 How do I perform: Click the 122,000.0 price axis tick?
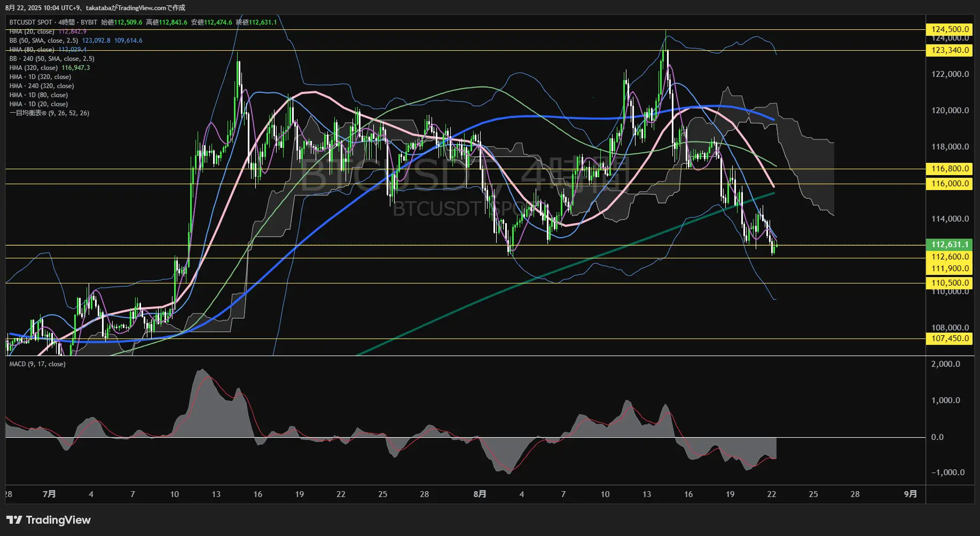click(x=950, y=74)
